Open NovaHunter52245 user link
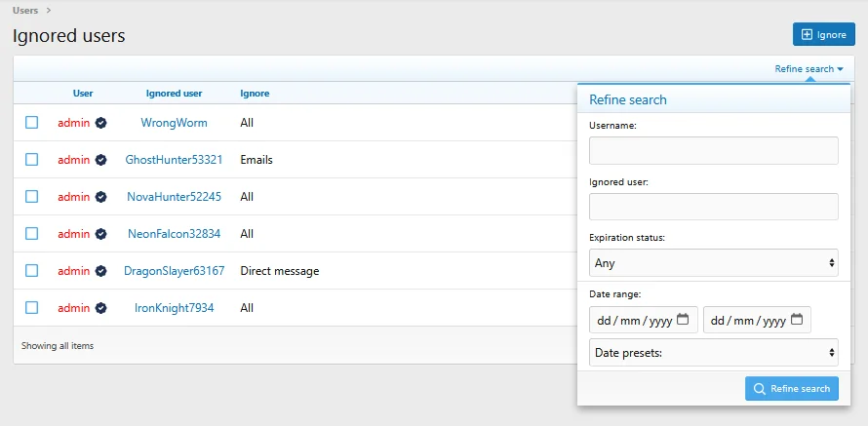Image resolution: width=868 pixels, height=426 pixels. tap(175, 197)
